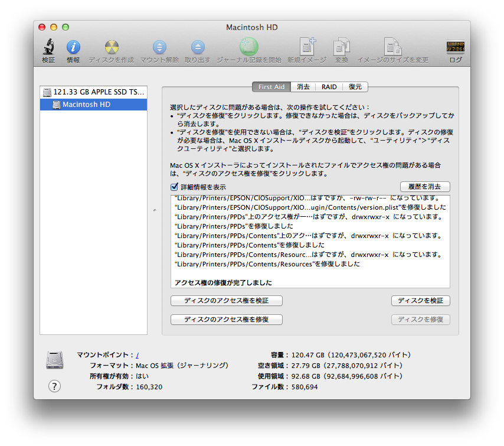Click the Unmount (マウント解除) toolbar icon
This screenshot has height=446, width=504.
tap(159, 47)
